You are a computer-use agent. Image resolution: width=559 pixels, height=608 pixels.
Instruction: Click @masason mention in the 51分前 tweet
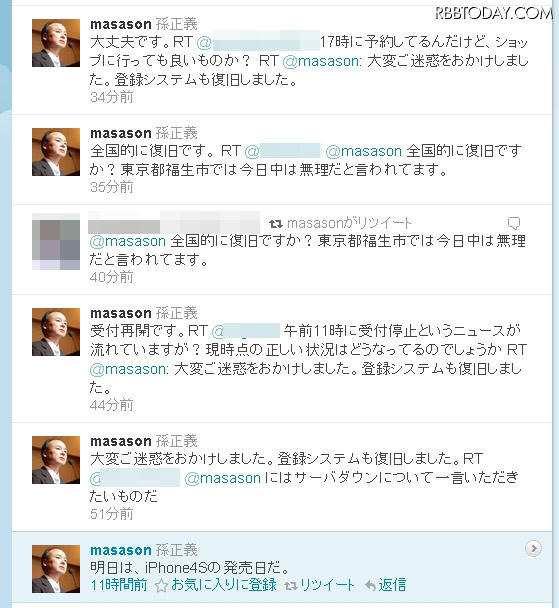(x=223, y=478)
